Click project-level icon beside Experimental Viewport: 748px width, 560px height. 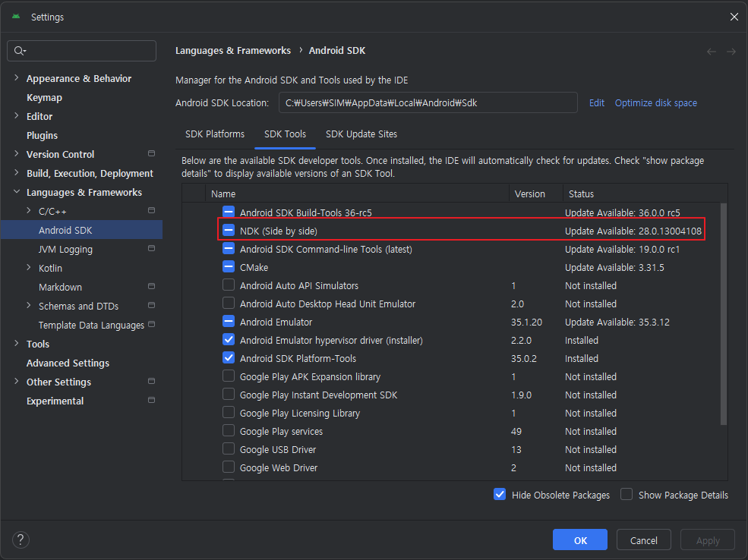[152, 400]
